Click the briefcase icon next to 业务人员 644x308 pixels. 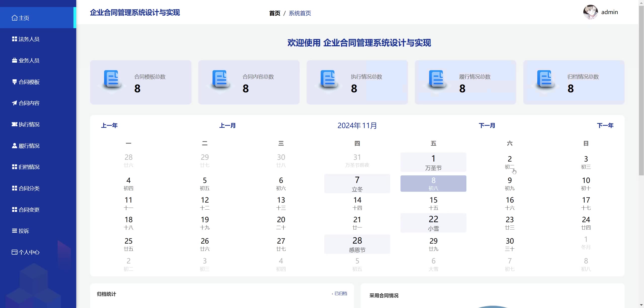[x=15, y=60]
